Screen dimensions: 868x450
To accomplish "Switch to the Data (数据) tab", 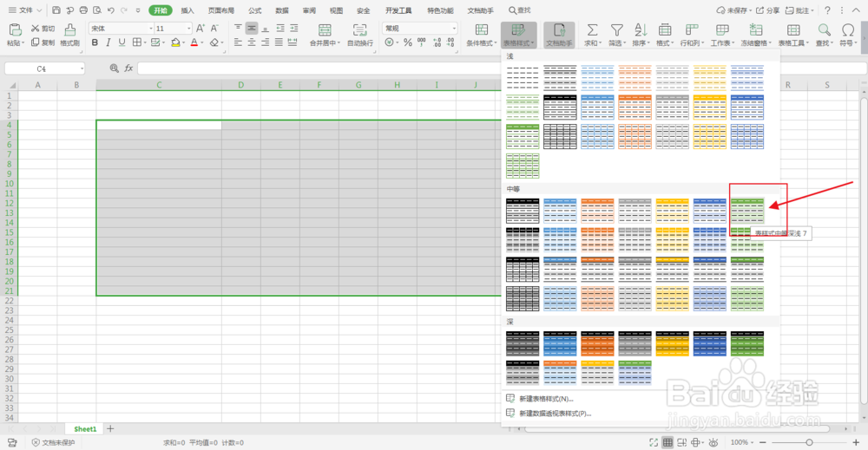I will [x=282, y=10].
